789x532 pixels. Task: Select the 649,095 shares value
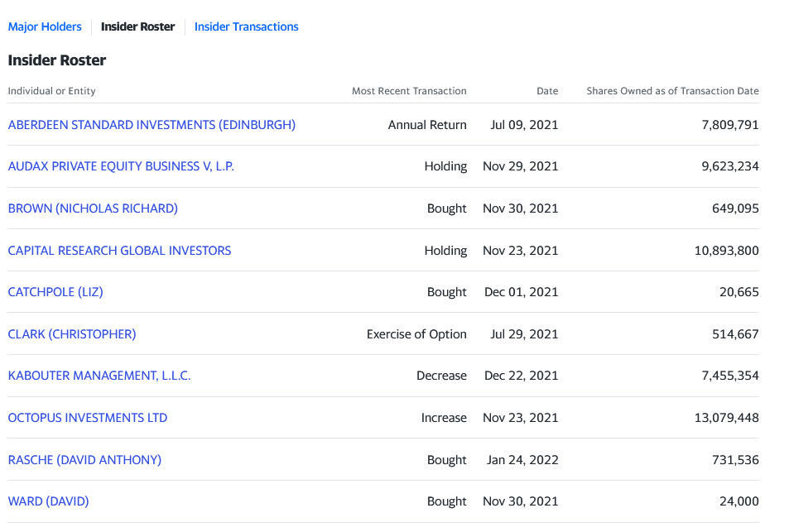coord(735,208)
